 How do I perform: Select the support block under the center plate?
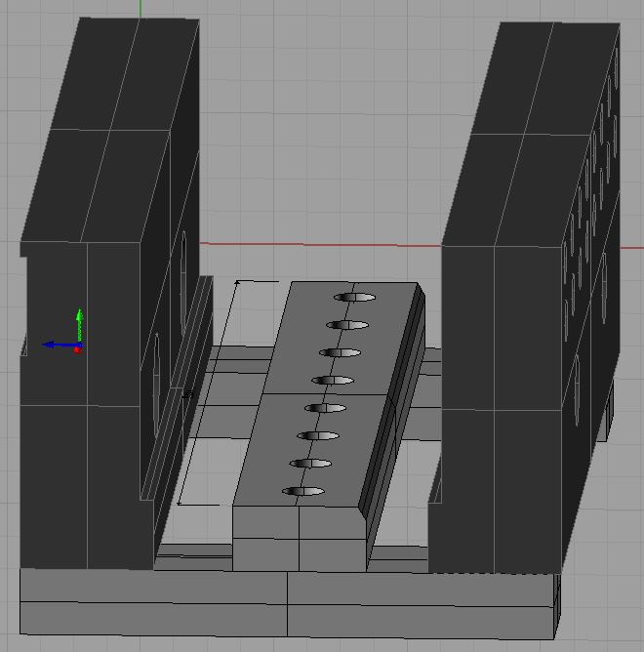[x=300, y=539]
